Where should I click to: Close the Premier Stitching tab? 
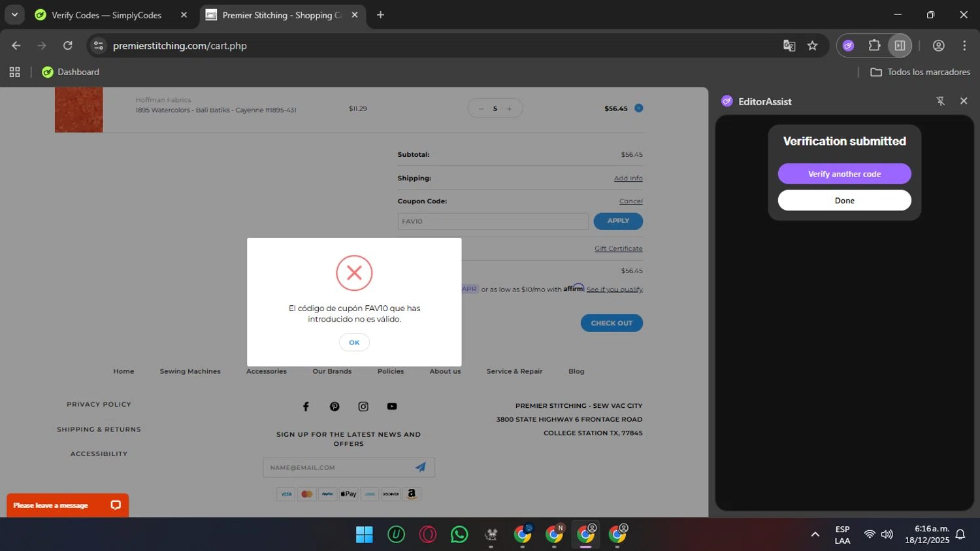(x=355, y=15)
